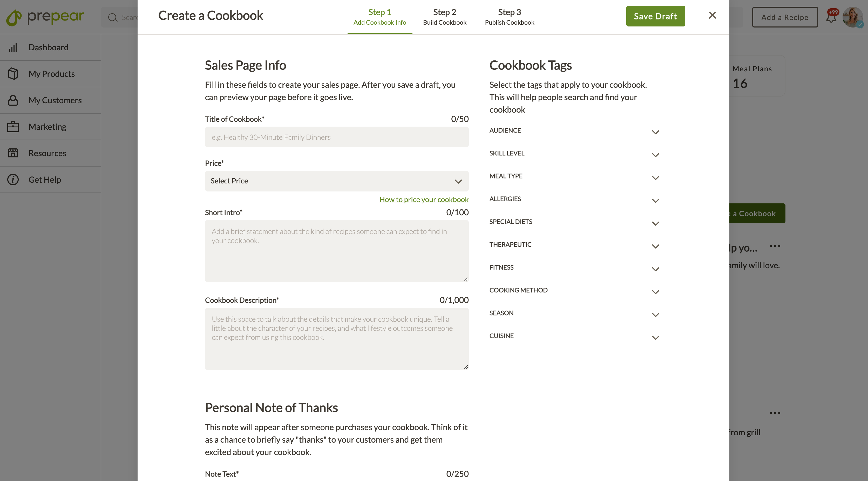Open My Products box icon

(x=13, y=74)
